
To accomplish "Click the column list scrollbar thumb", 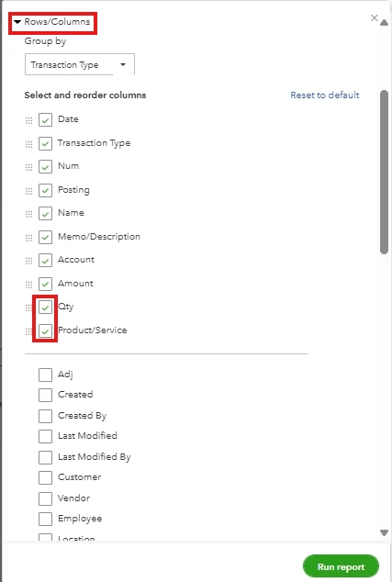I will pyautogui.click(x=385, y=173).
